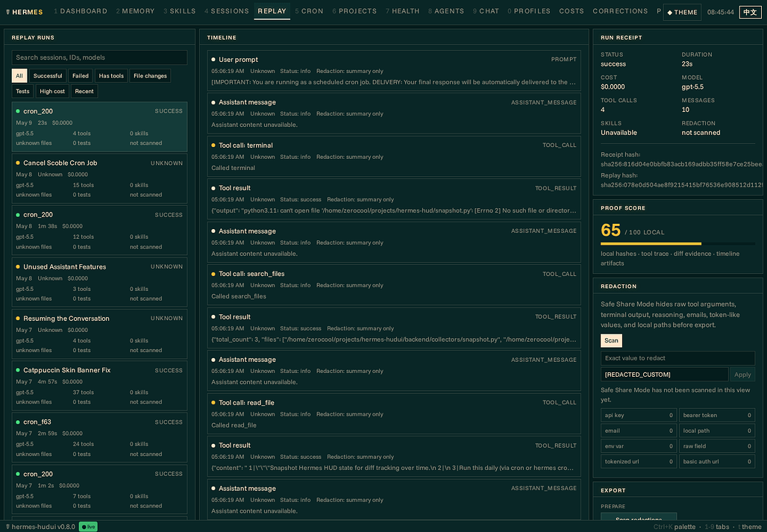Focus the [REDACTED_CUSTOM] replacement field
The width and height of the screenshot is (767, 532).
(664, 375)
